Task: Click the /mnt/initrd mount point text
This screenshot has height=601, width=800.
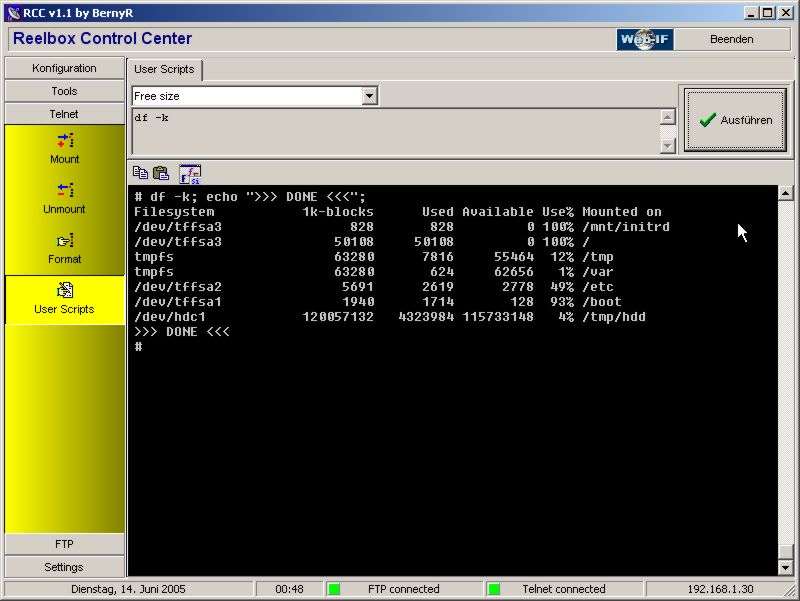Action: [x=626, y=227]
